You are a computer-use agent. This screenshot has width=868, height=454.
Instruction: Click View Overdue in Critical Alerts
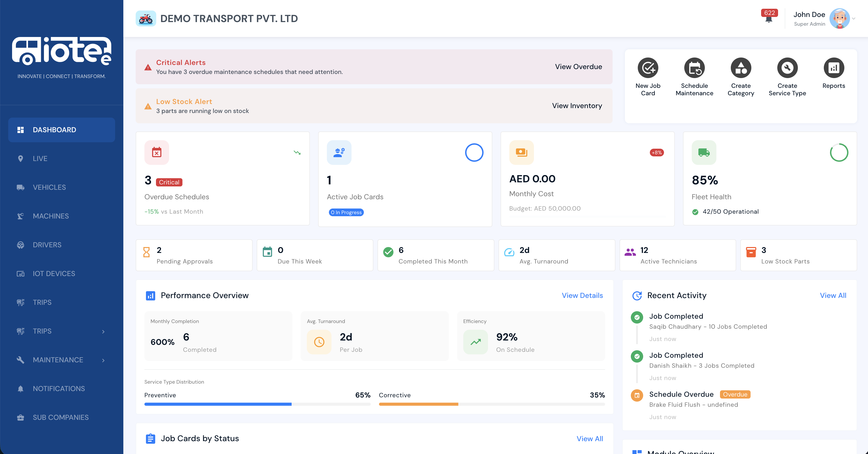coord(578,66)
